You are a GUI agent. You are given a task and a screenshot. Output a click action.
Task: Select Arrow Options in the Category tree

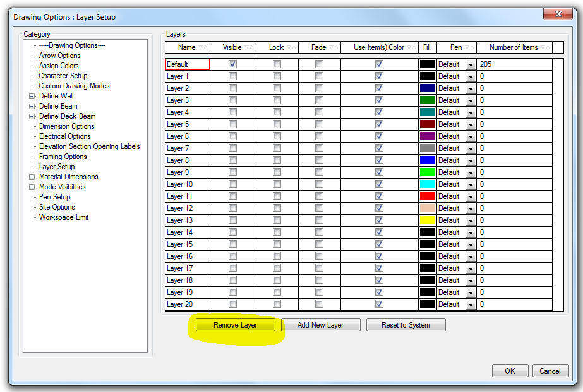(60, 56)
